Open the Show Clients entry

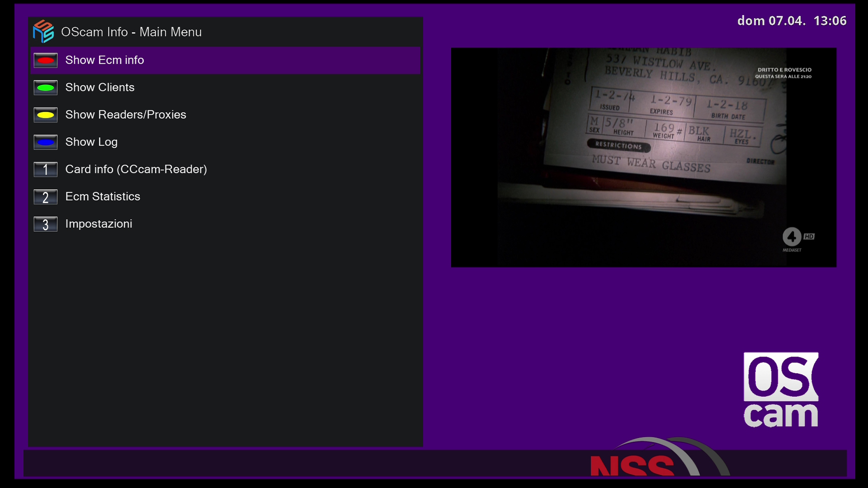pos(100,87)
